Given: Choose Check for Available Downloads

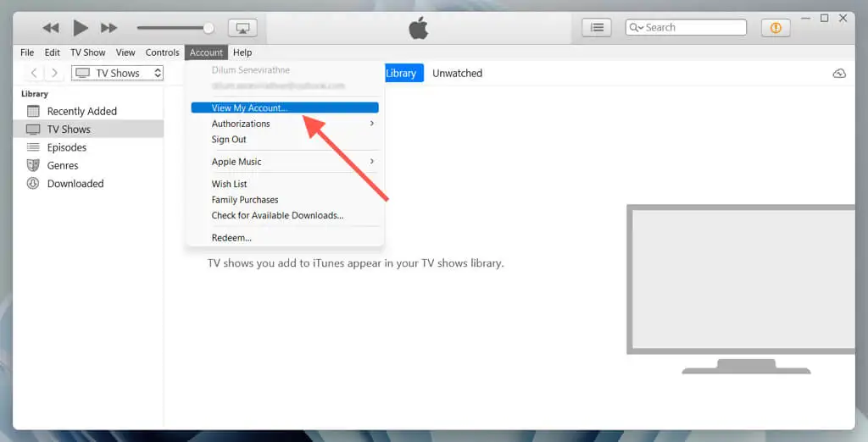Looking at the screenshot, I should tap(285, 215).
